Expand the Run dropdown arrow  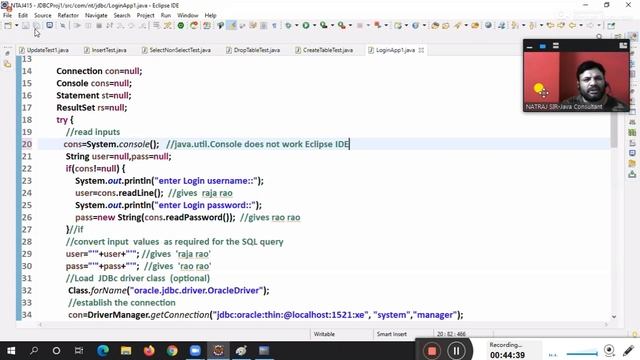coord(314,25)
